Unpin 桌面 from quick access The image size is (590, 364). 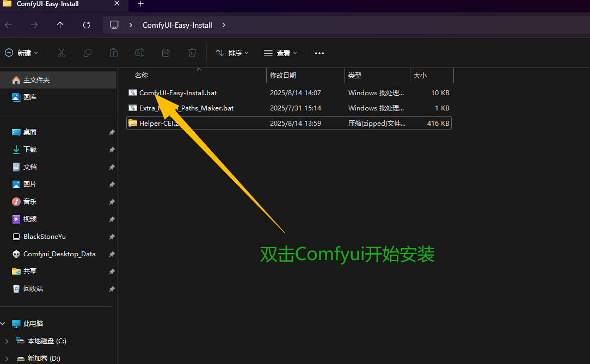point(112,132)
